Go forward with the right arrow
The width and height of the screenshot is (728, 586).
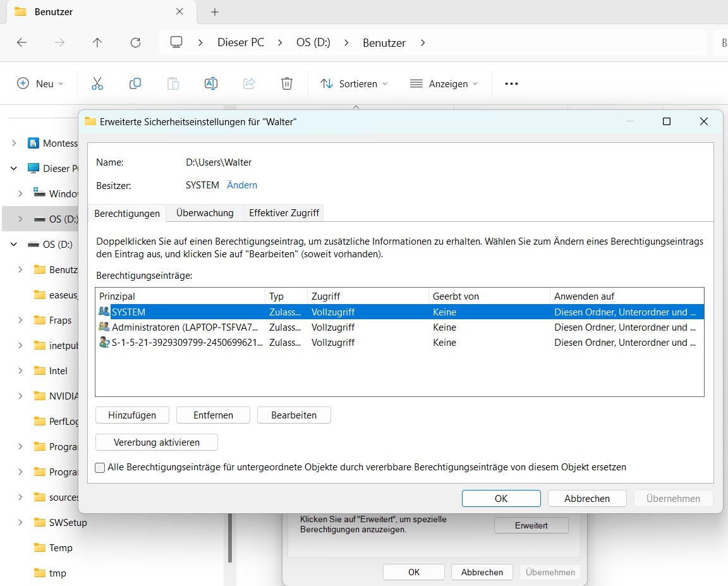click(59, 43)
